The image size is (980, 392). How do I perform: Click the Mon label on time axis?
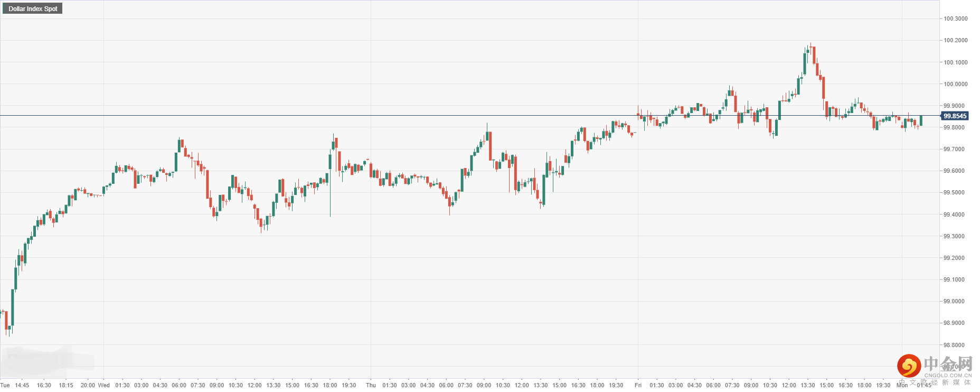click(902, 385)
